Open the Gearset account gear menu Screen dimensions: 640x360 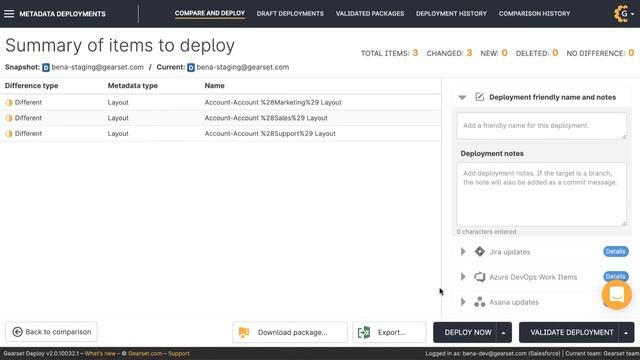click(x=624, y=13)
